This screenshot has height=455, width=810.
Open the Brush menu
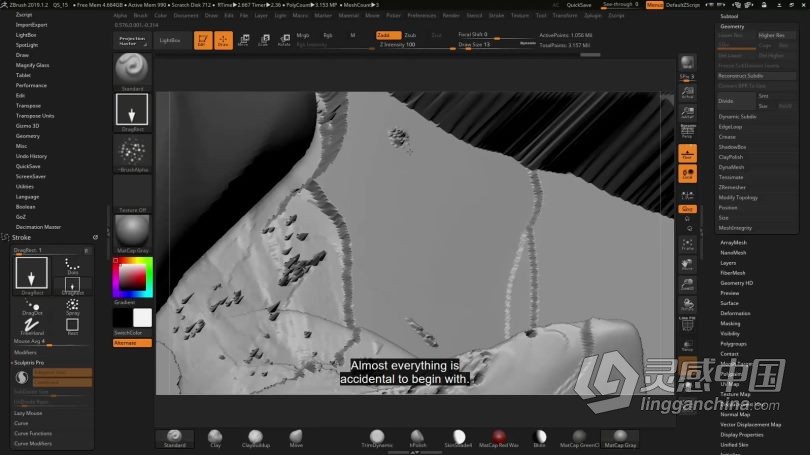pyautogui.click(x=141, y=15)
